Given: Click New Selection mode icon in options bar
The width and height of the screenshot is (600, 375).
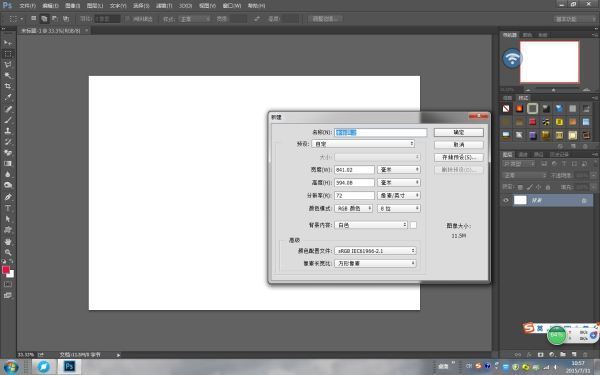Looking at the screenshot, I should coord(34,18).
